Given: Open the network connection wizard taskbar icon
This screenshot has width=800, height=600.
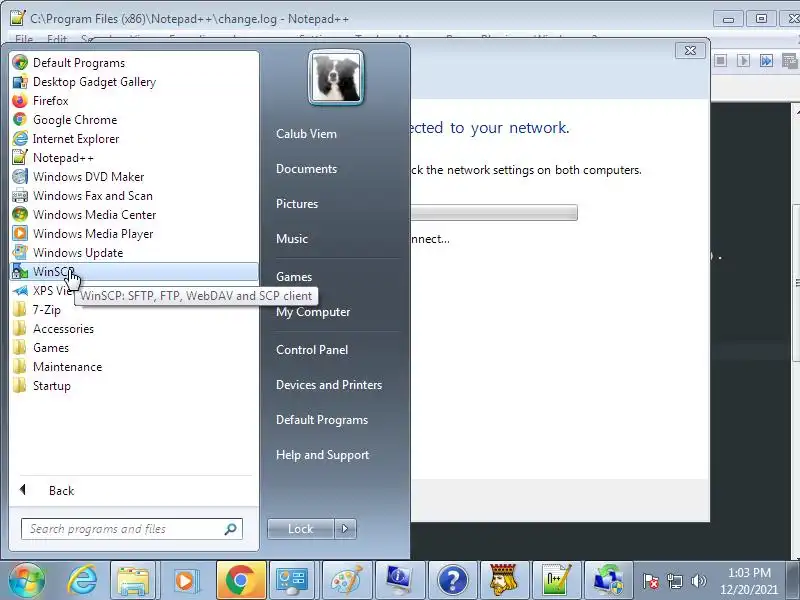Looking at the screenshot, I should [x=608, y=580].
